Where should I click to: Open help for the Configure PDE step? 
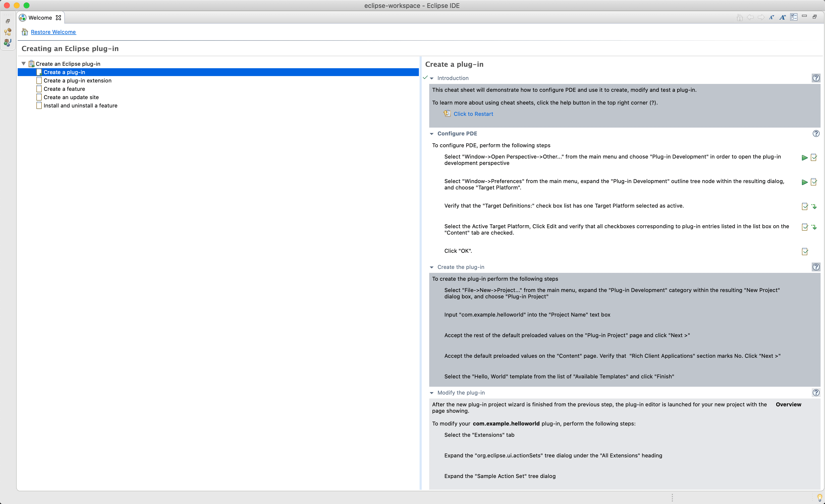[x=816, y=133]
